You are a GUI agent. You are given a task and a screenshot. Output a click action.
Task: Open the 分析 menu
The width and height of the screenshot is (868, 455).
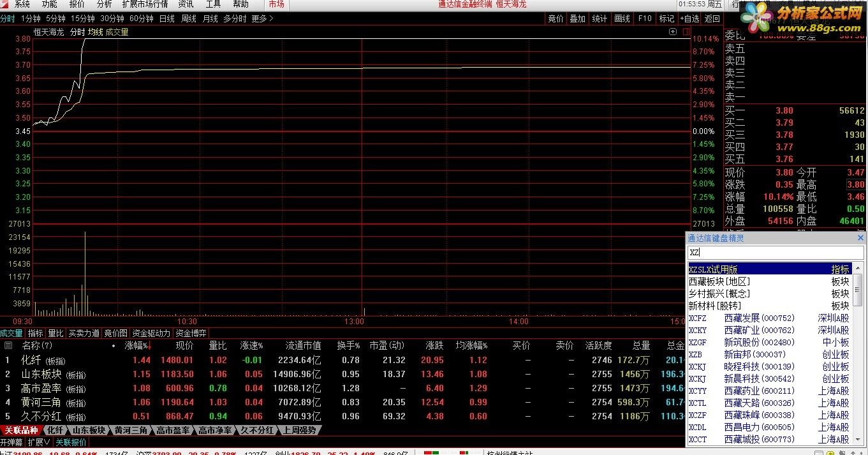coord(104,4)
